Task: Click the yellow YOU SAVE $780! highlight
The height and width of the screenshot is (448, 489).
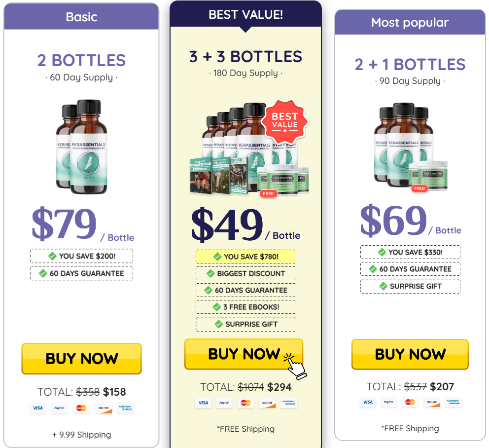Action: (x=246, y=257)
